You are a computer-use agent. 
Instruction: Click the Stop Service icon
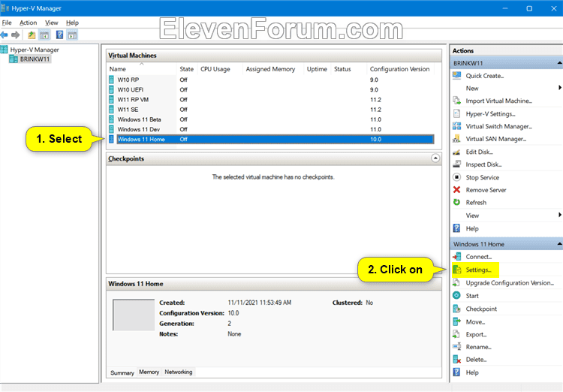point(456,177)
